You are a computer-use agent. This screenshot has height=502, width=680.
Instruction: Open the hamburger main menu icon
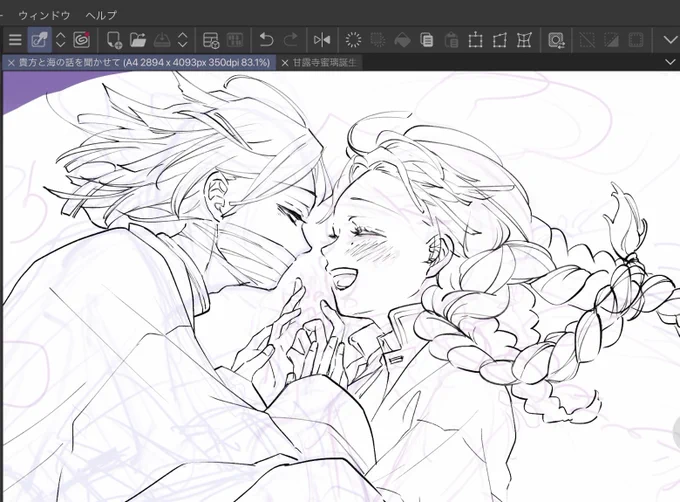click(15, 40)
